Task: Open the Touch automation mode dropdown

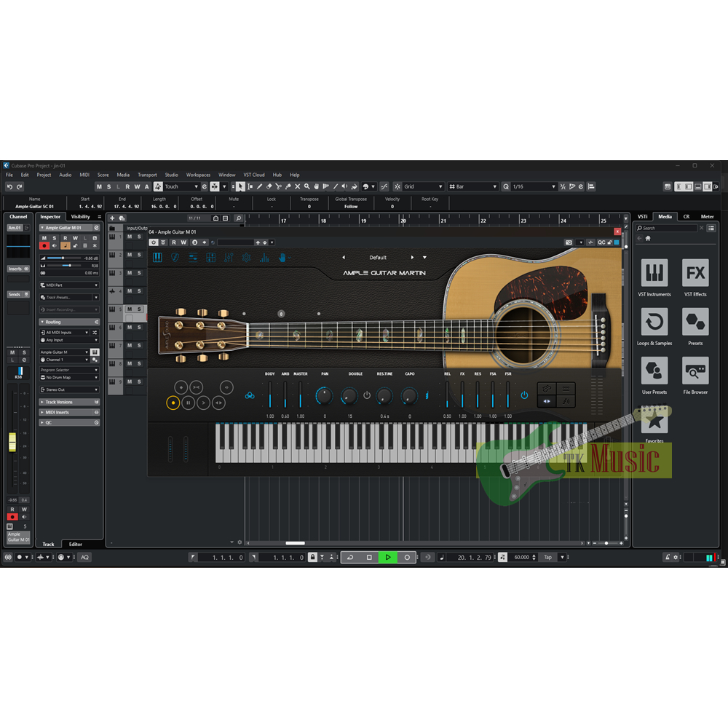Action: (181, 186)
